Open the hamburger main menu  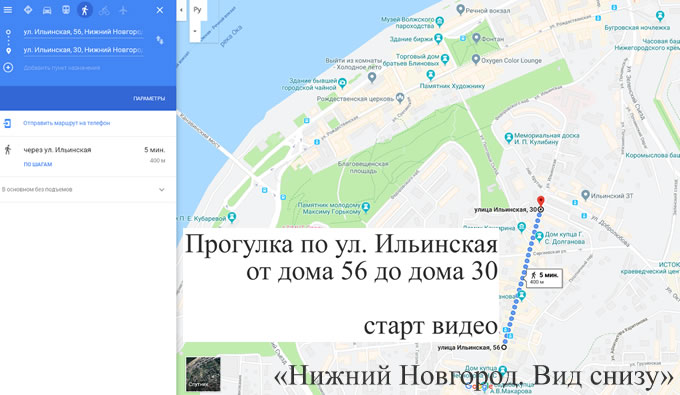pyautogui.click(x=8, y=10)
